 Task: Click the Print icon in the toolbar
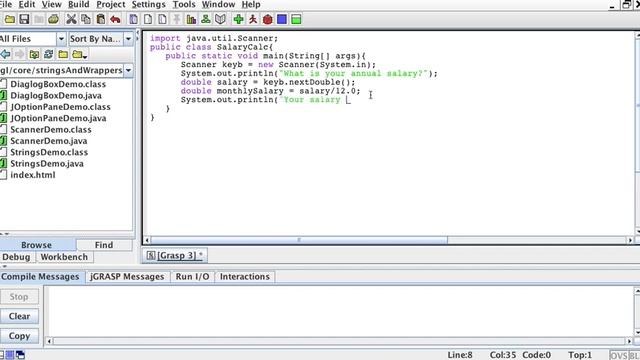click(x=53, y=19)
